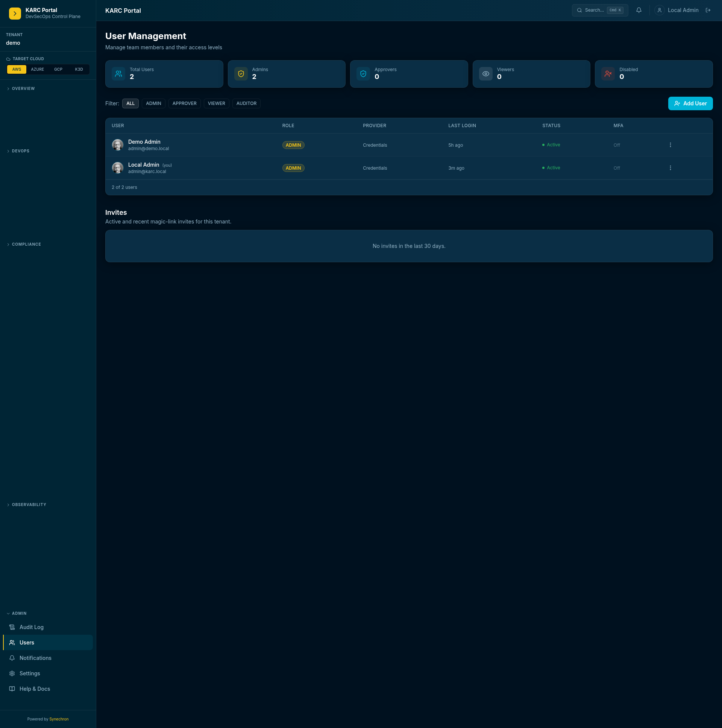Viewport: 722px width, 728px height.
Task: Click the Audit Log sidebar icon
Action: point(12,627)
